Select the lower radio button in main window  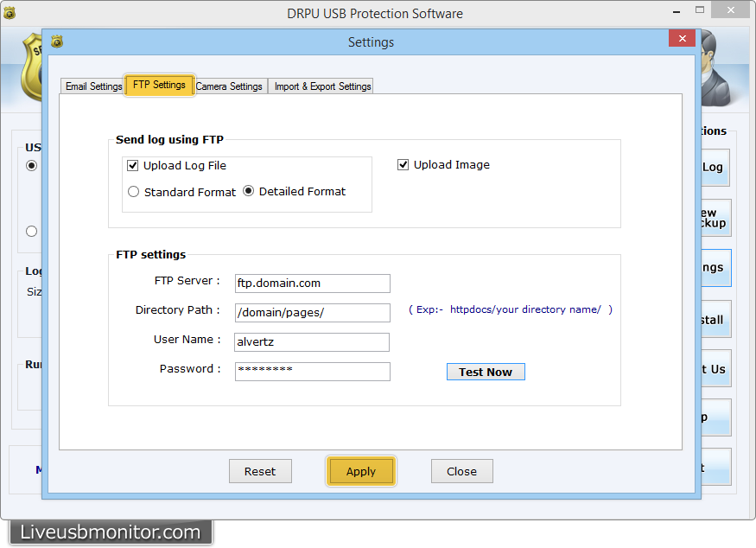(x=31, y=232)
